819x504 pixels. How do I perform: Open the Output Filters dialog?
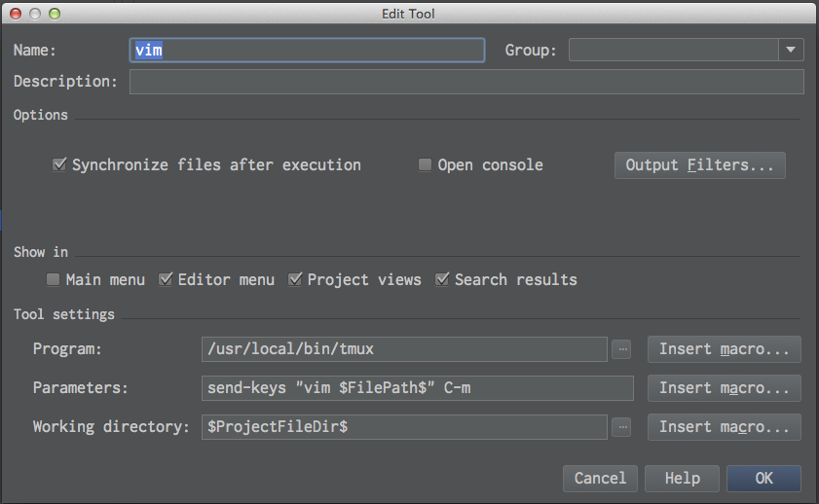click(699, 165)
